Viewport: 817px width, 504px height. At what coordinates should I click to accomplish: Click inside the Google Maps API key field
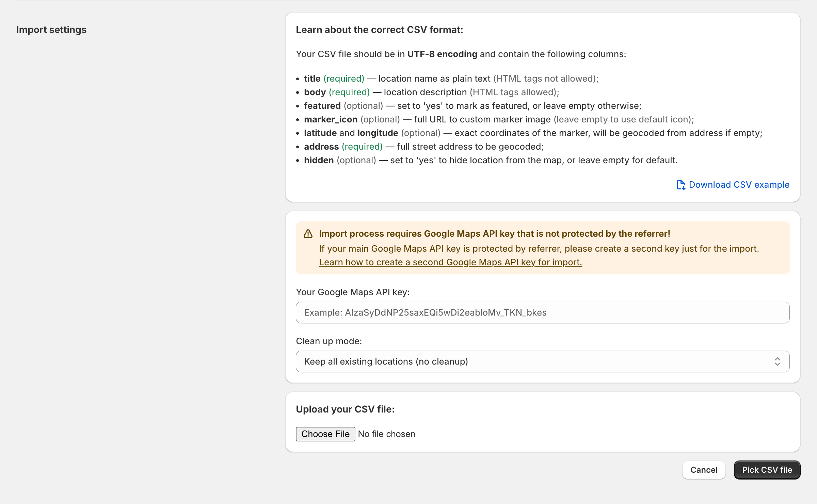coord(542,312)
